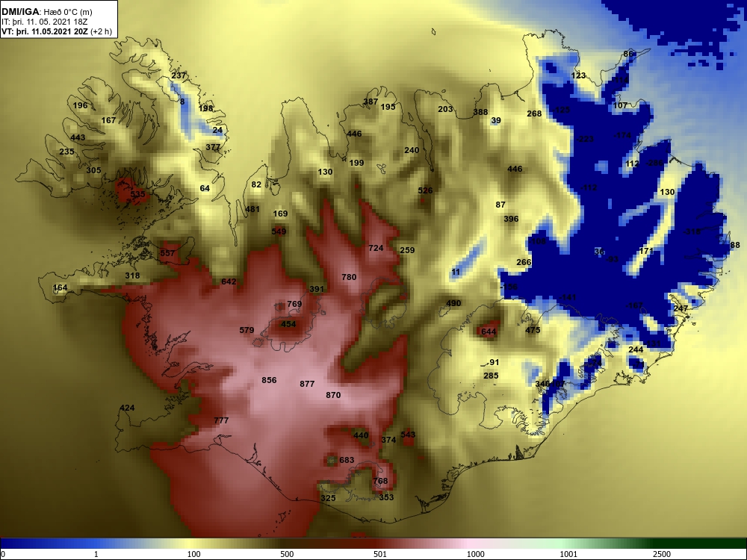
Task: Select the 164 value at western tip
Action: pyautogui.click(x=60, y=287)
